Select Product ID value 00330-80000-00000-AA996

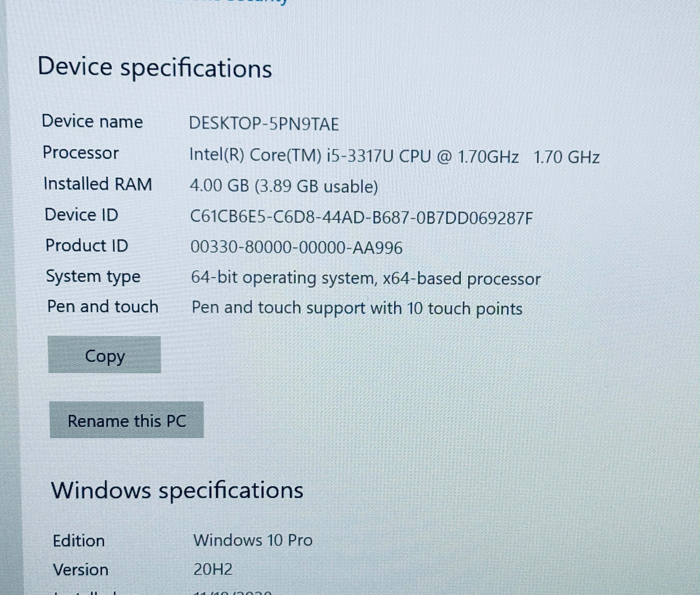point(297,248)
